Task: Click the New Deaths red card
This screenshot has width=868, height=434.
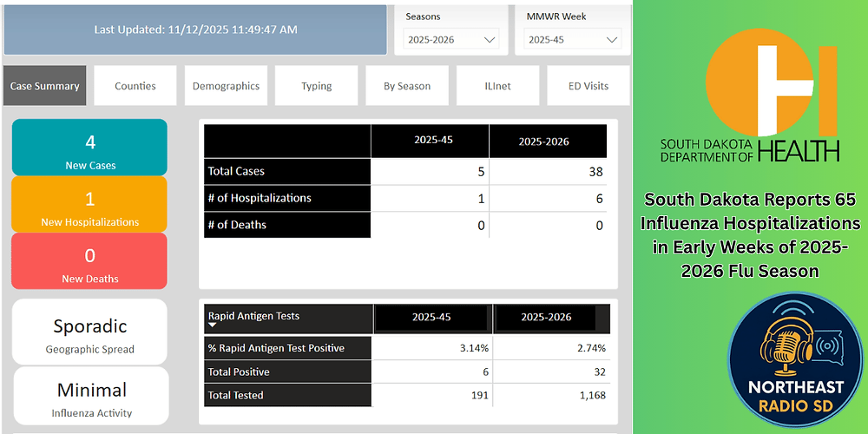Action: 90,261
